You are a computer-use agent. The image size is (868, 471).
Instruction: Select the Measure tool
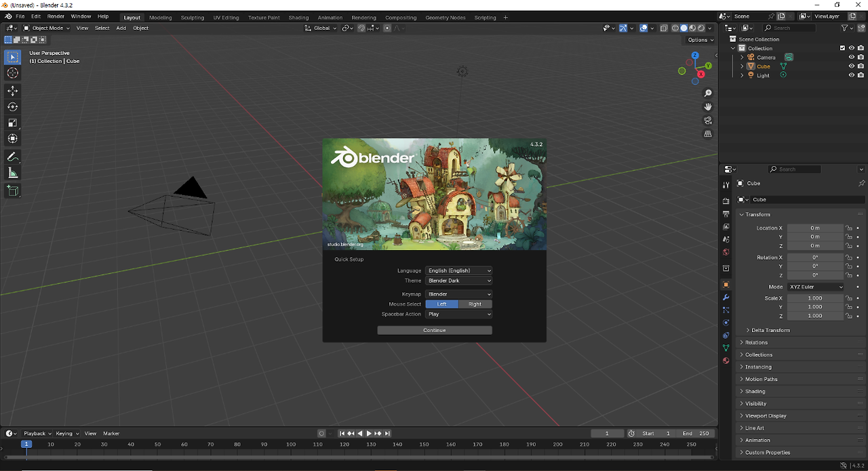(x=12, y=173)
